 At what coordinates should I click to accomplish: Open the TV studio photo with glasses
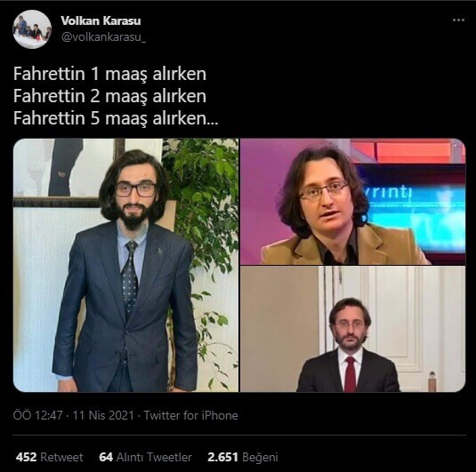(x=352, y=202)
